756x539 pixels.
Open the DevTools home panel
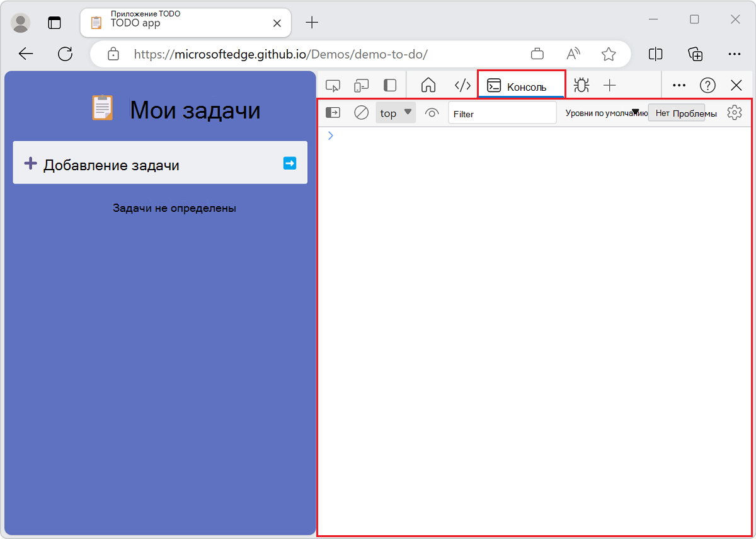pyautogui.click(x=429, y=85)
